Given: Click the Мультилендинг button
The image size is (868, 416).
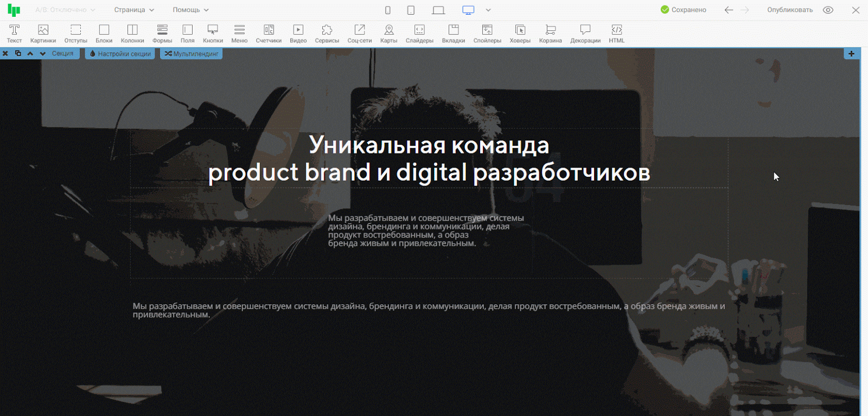Looking at the screenshot, I should [x=192, y=54].
